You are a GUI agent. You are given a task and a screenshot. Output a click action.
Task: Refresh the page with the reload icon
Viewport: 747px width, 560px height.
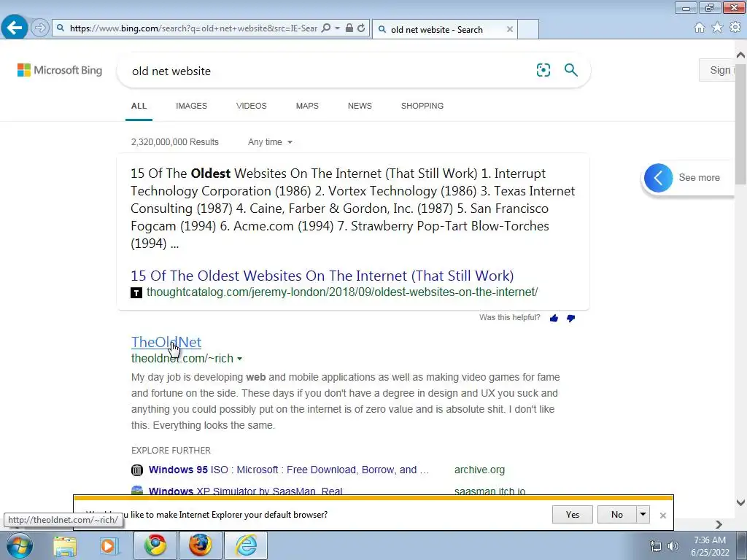(362, 28)
